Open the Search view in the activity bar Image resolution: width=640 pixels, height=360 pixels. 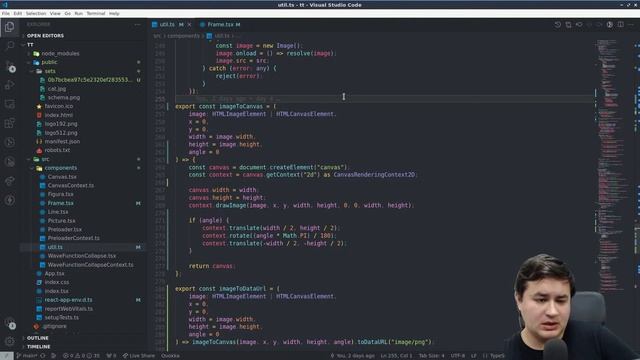point(9,46)
